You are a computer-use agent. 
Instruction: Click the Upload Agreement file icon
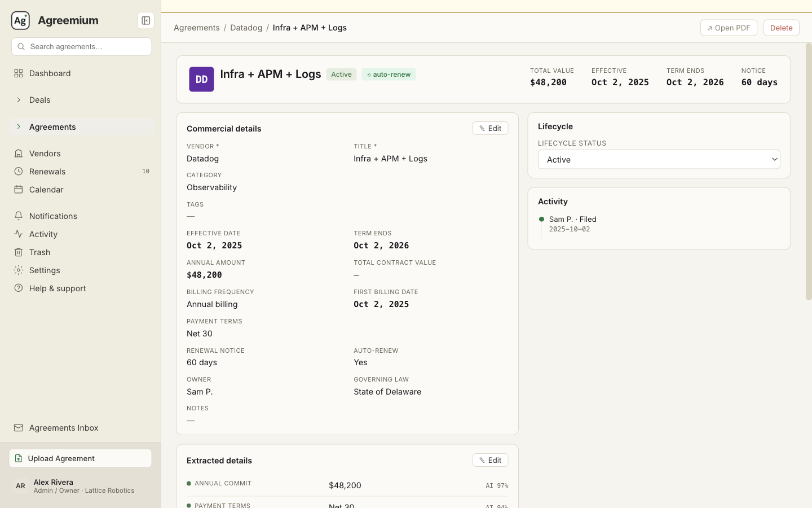pyautogui.click(x=19, y=458)
